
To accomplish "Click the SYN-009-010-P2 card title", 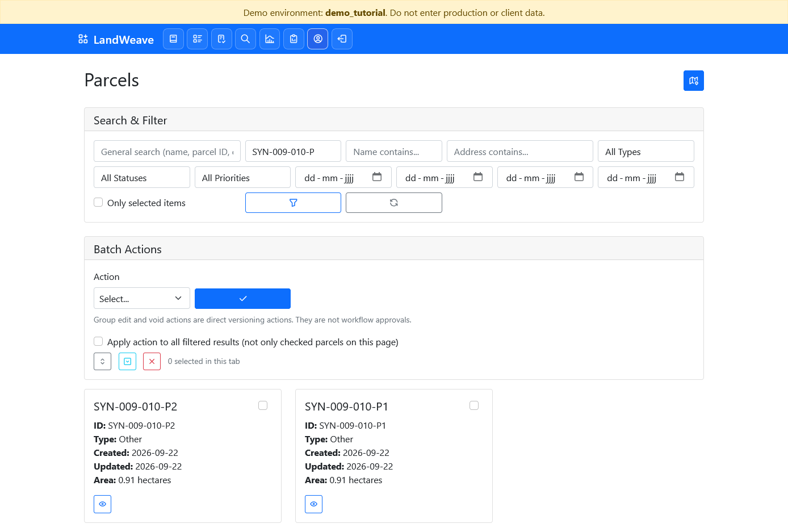I will click(135, 407).
